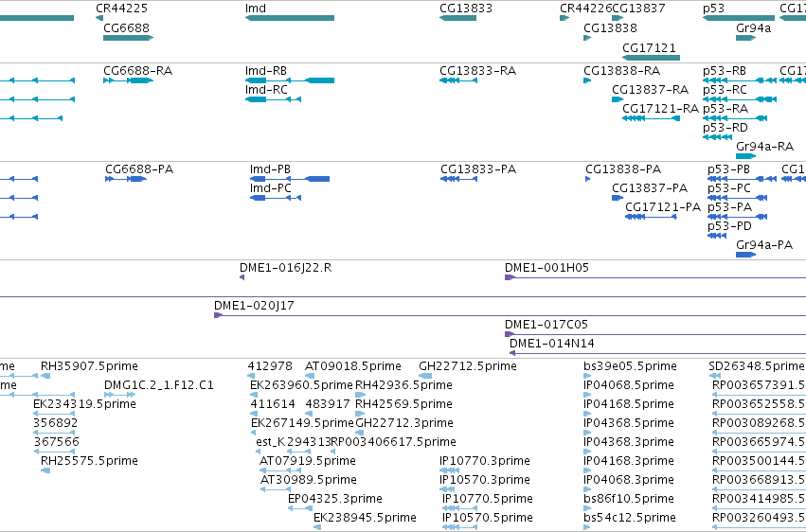
Task: Click the DME1-014N14 clone label
Action: pyautogui.click(x=552, y=344)
